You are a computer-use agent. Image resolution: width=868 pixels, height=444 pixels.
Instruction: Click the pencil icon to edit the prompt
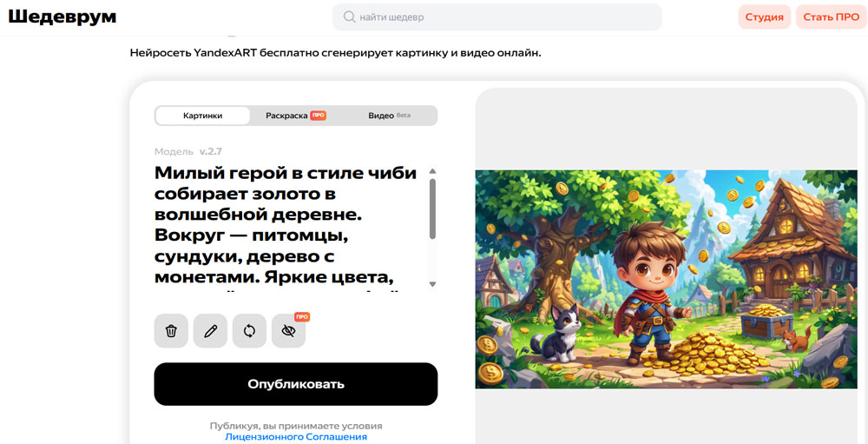click(210, 331)
